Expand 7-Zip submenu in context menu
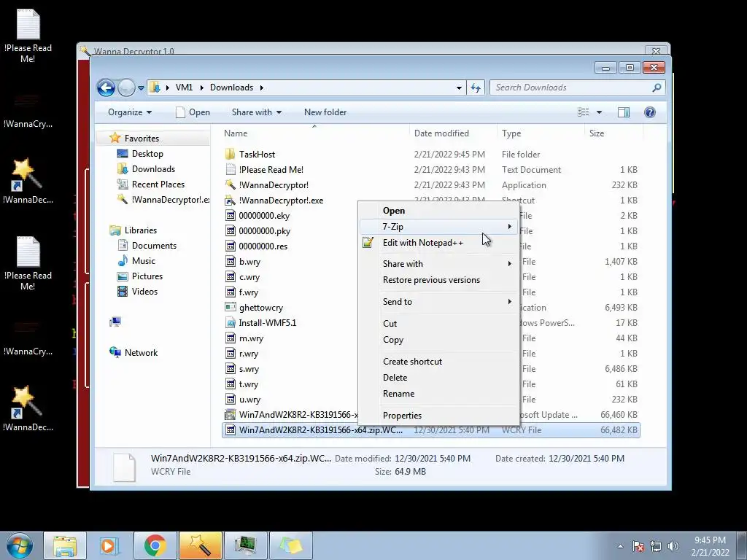The height and width of the screenshot is (560, 747). click(x=438, y=227)
